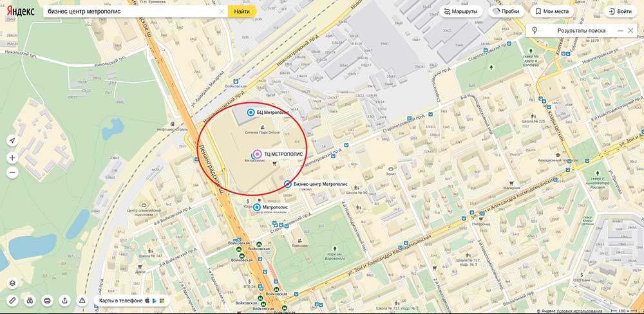This screenshot has width=644, height=314.
Task: Collapse the search results panel with the dash
Action: 620,30
